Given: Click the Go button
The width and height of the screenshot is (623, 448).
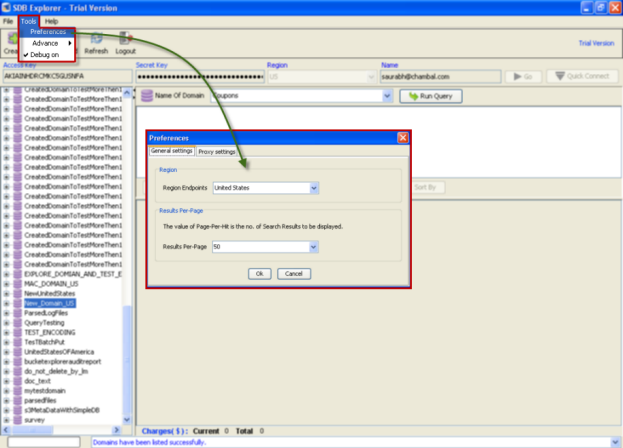Looking at the screenshot, I should tap(523, 77).
